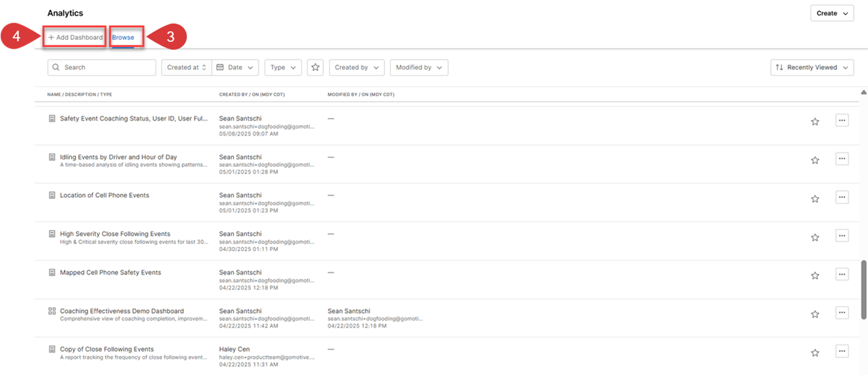This screenshot has height=375, width=868.
Task: Filter list by starred favorites icon
Action: click(315, 67)
